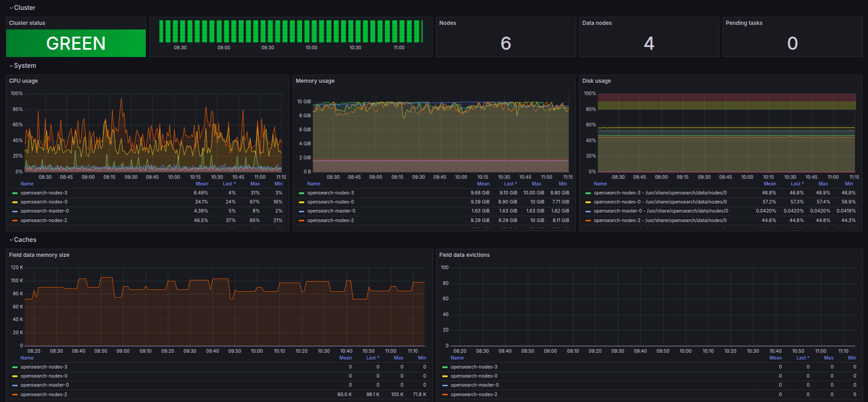Collapse the System row section
This screenshot has width=868, height=402.
tap(24, 66)
